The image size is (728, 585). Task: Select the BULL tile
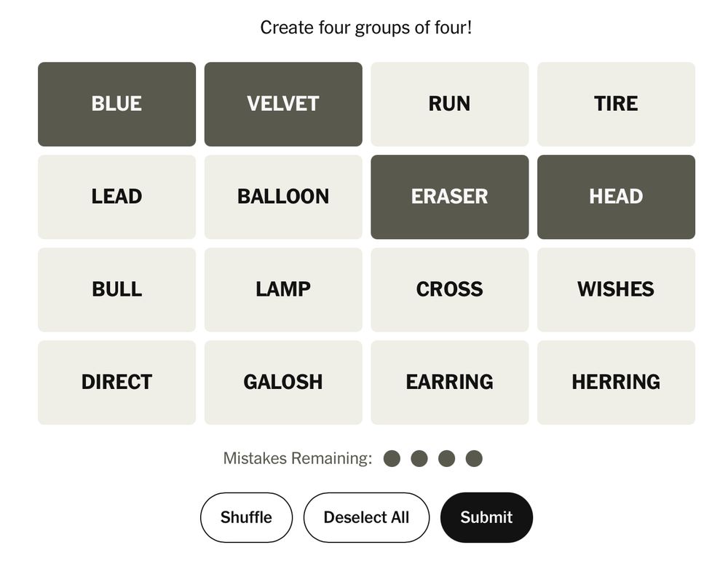point(116,289)
